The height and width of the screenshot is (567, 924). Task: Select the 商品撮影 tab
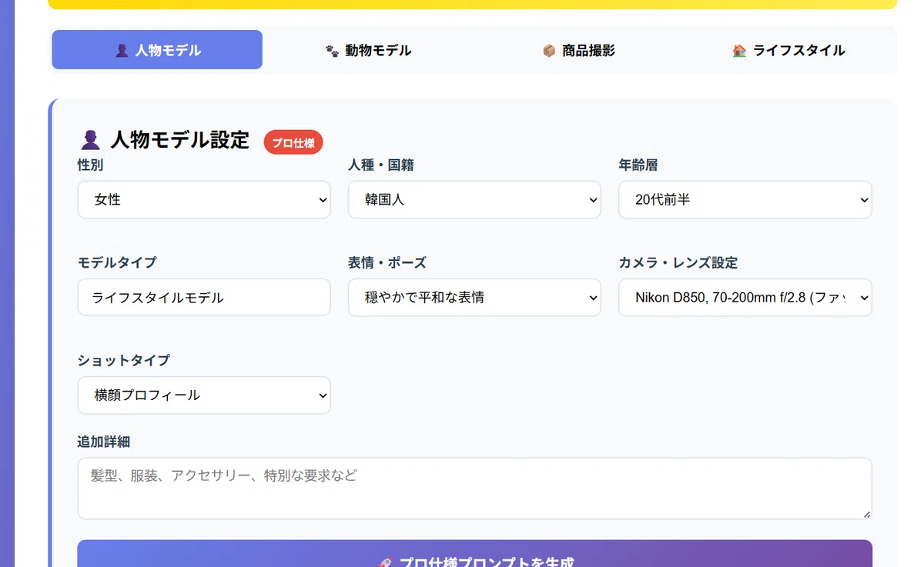pos(579,50)
